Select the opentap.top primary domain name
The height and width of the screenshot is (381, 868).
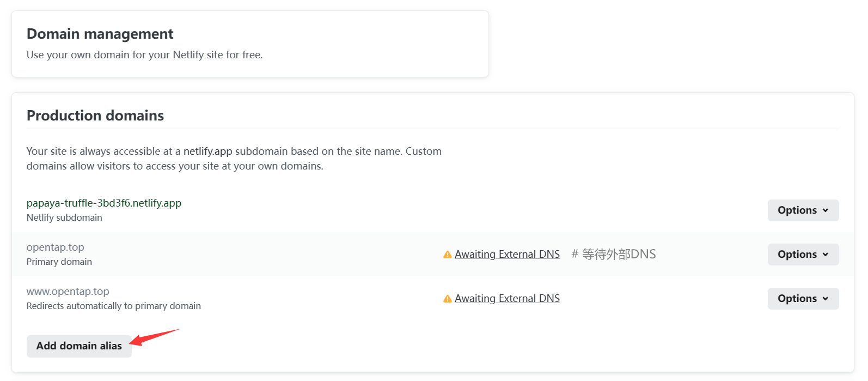tap(56, 247)
